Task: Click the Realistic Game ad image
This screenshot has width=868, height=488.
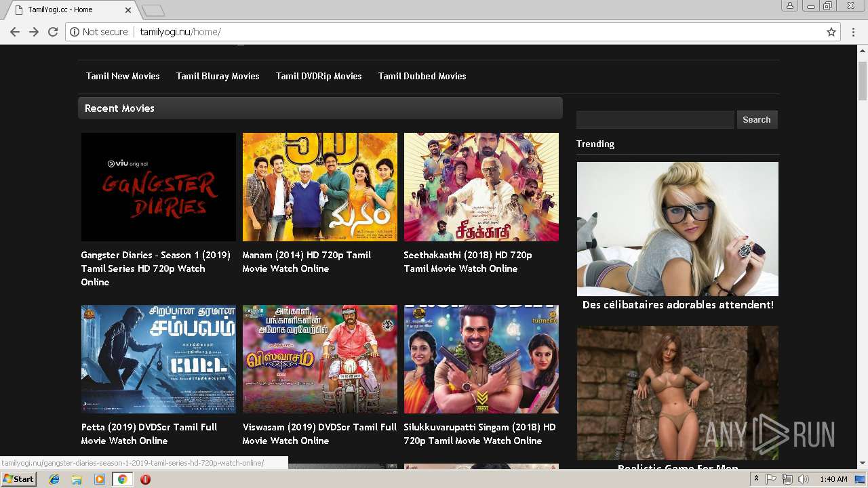Action: 677,393
